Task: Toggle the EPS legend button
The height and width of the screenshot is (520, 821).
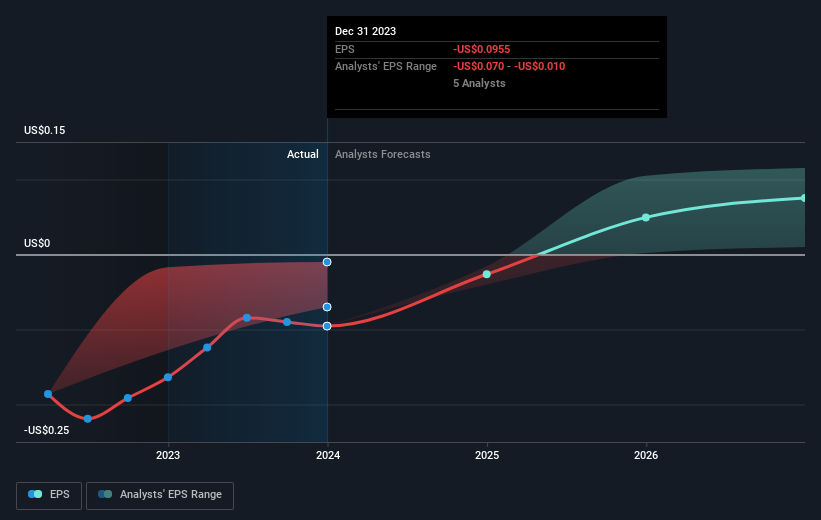Action: pos(49,495)
